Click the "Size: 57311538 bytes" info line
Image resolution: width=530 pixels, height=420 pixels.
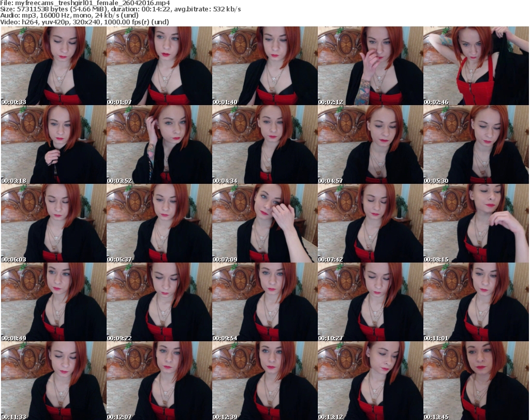pyautogui.click(x=121, y=9)
